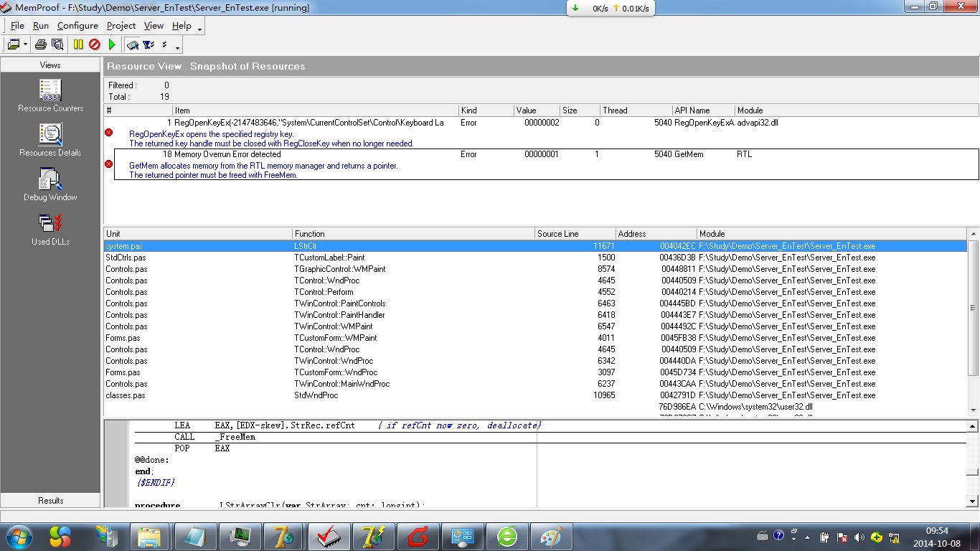The image size is (980, 551).
Task: Select the TCustomLabel::Paint stack row
Action: pyautogui.click(x=536, y=258)
